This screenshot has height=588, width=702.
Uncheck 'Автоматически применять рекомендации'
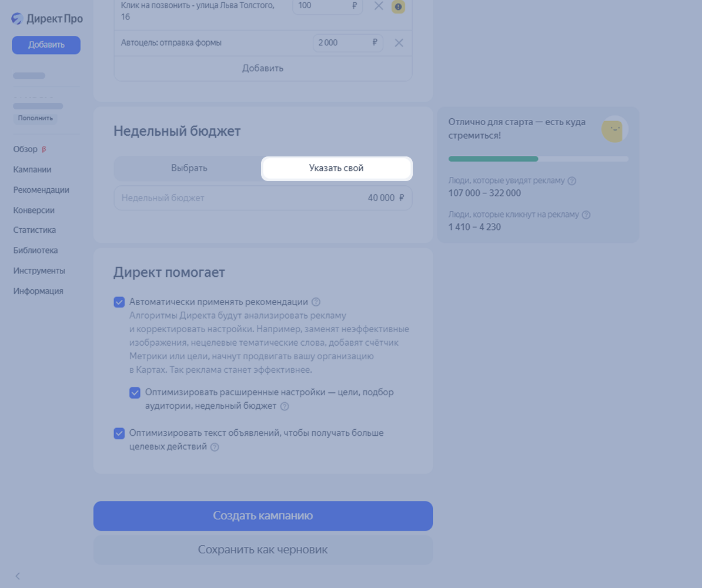(x=119, y=302)
